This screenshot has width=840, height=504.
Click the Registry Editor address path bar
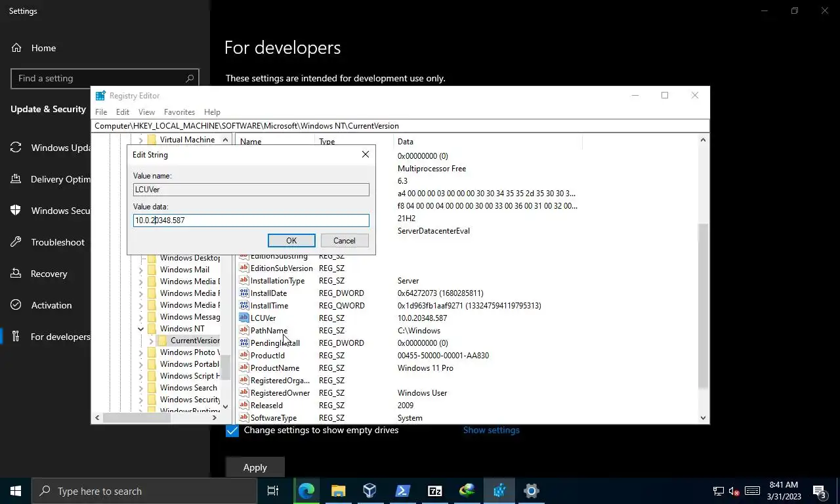(400, 126)
